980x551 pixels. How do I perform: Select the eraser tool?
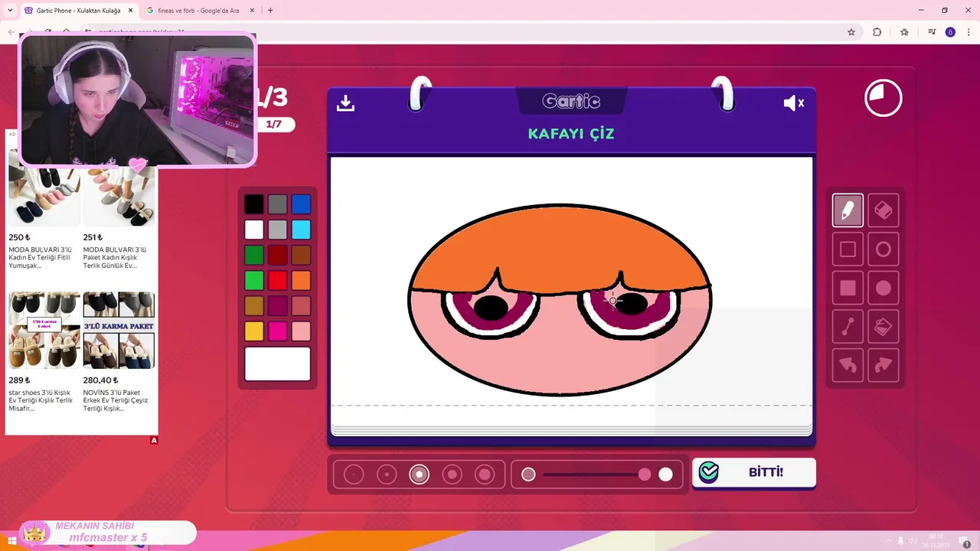[x=884, y=210]
